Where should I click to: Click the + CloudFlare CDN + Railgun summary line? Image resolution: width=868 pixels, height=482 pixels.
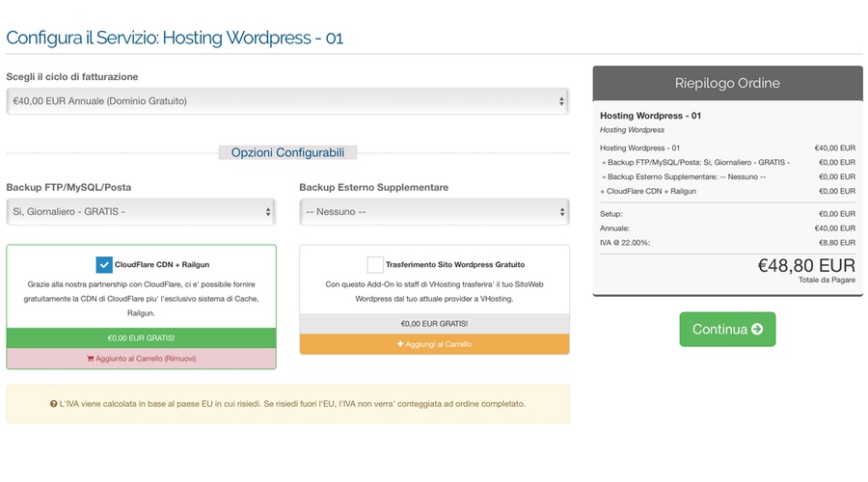727,191
